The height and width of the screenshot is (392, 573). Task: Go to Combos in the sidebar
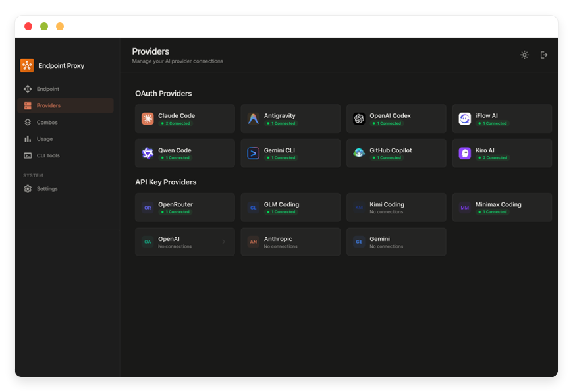[x=65, y=122]
